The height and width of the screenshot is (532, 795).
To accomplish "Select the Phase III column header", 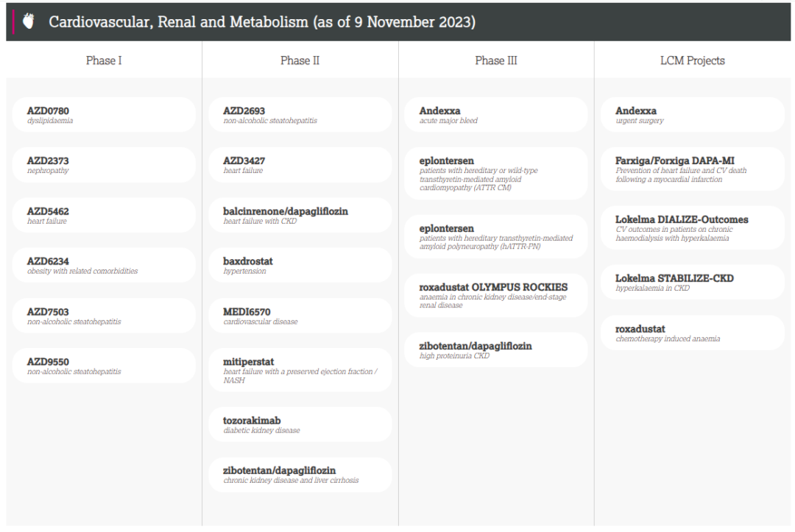I will (x=496, y=60).
